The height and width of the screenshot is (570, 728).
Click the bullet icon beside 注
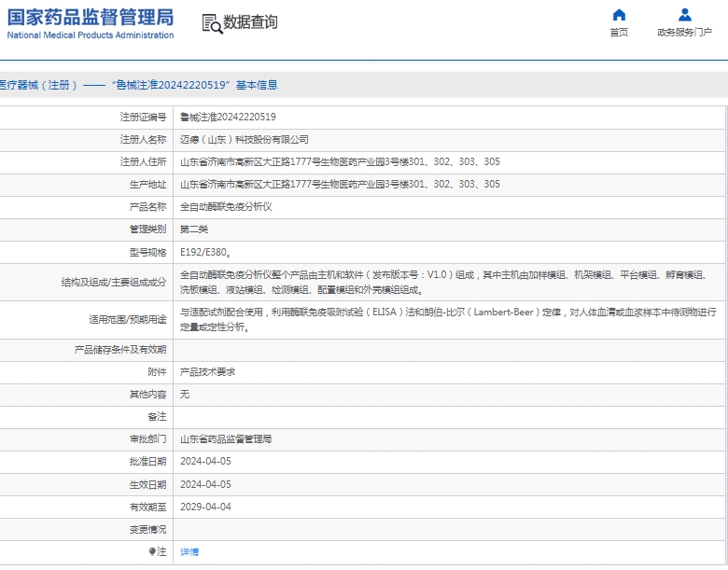[152, 551]
